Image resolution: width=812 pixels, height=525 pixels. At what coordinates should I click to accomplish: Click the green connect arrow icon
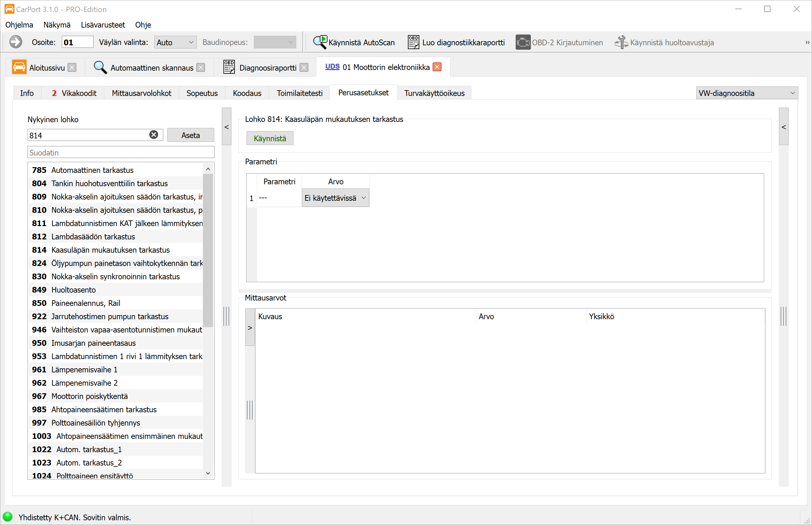(16, 42)
